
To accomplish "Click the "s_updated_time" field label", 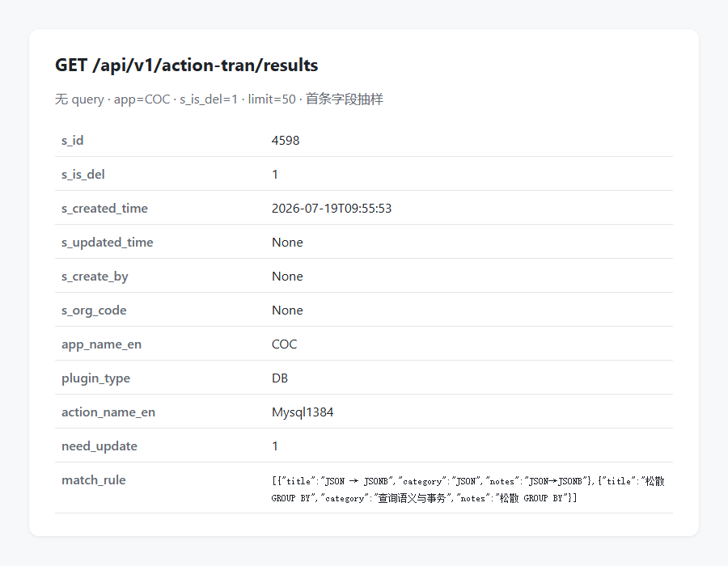I will [x=108, y=243].
